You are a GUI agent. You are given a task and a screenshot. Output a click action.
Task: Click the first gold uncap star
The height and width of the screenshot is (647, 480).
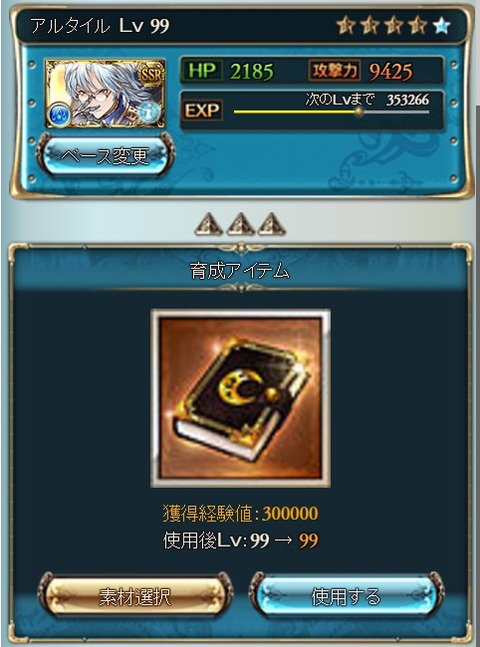[x=346, y=26]
